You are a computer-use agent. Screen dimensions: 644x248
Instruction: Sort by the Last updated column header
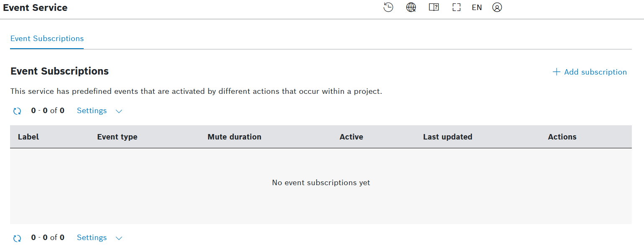[x=447, y=137]
